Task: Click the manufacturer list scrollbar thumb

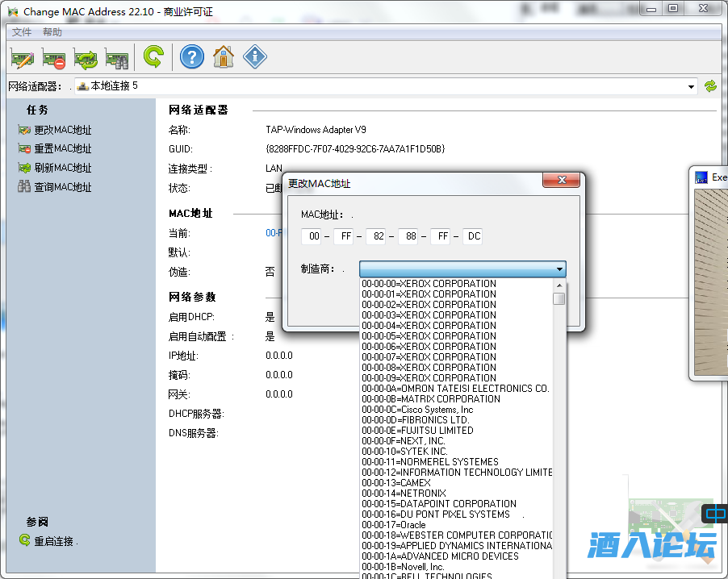Action: coord(559,299)
